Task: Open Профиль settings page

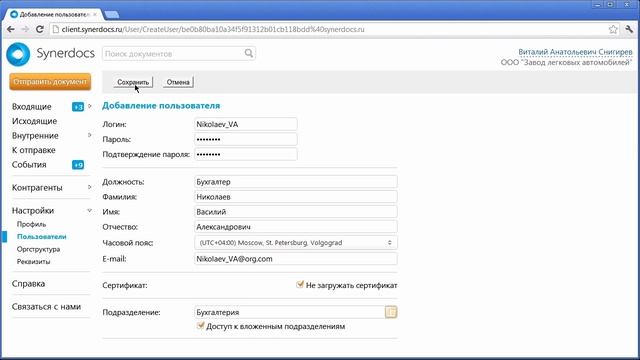Action: click(31, 224)
